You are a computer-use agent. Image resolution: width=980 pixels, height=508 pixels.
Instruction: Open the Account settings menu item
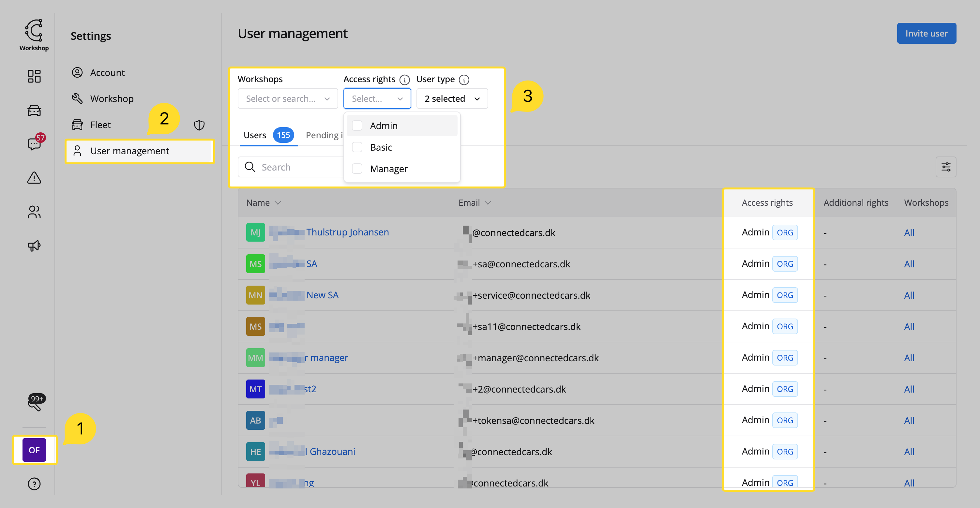pos(107,73)
